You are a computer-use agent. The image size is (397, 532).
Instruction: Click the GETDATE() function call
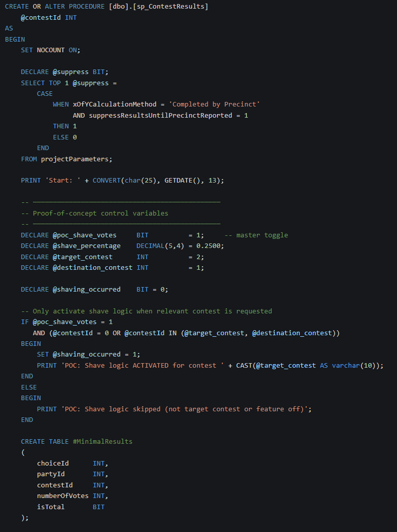(x=182, y=181)
